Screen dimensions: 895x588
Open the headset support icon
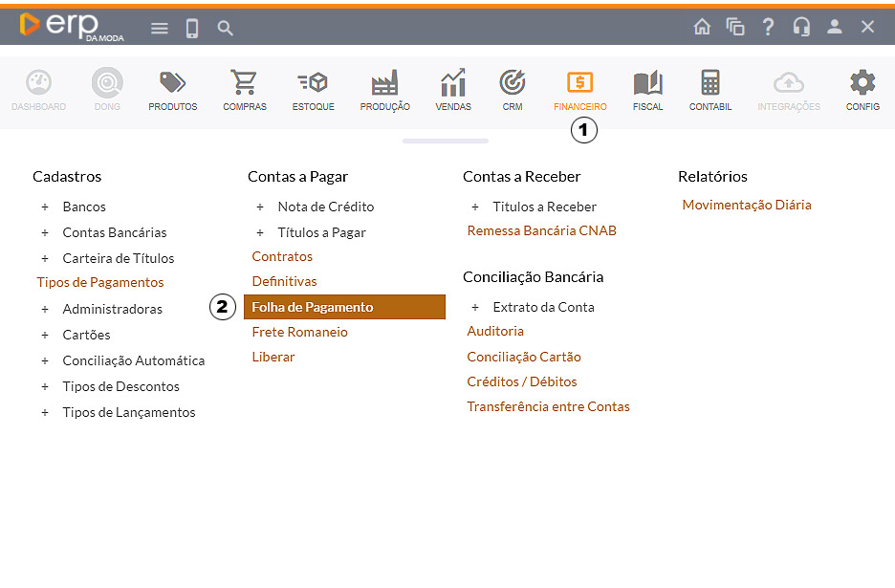(x=801, y=27)
